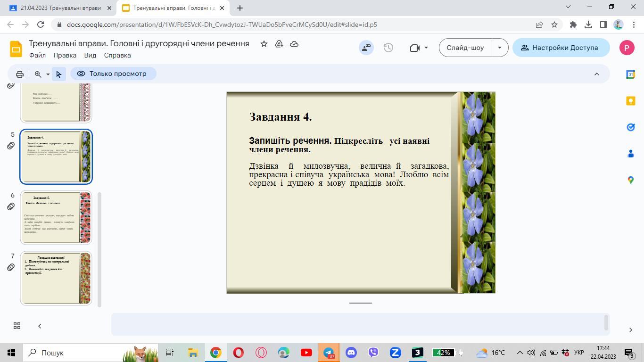Collapse the slide filmstrip panel

coord(40,326)
